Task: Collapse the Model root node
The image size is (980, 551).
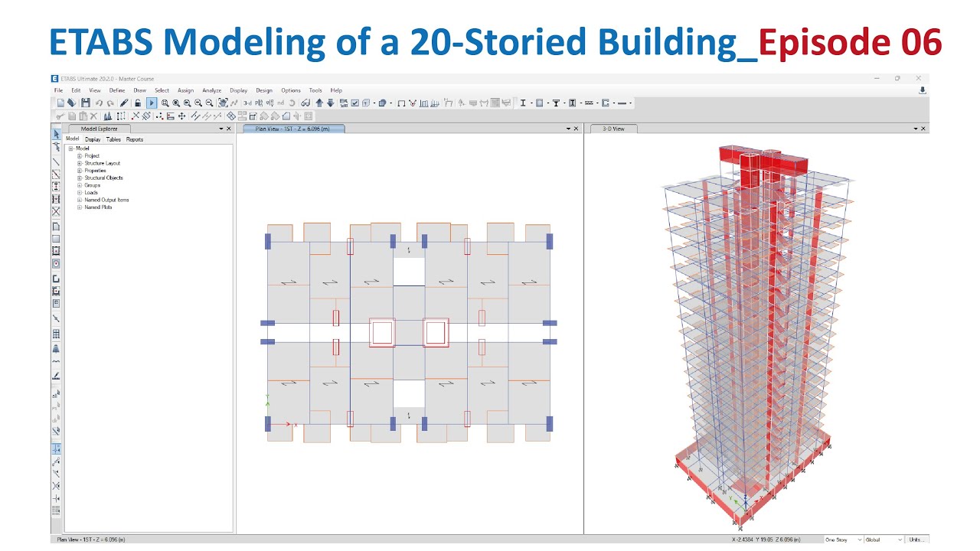Action: click(70, 148)
